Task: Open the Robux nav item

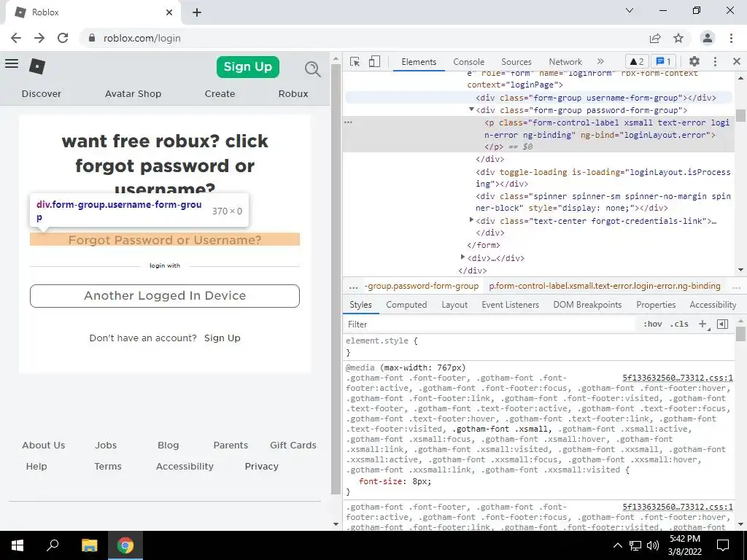Action: point(293,94)
